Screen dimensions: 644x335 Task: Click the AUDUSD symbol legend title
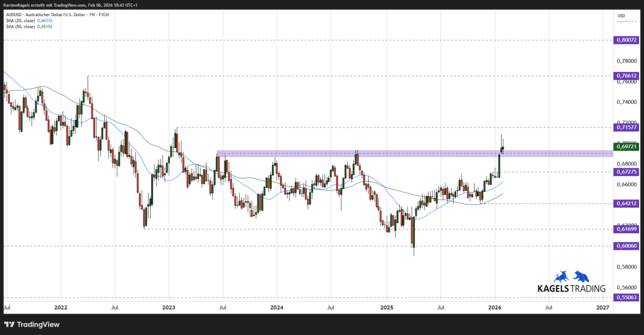[x=13, y=14]
